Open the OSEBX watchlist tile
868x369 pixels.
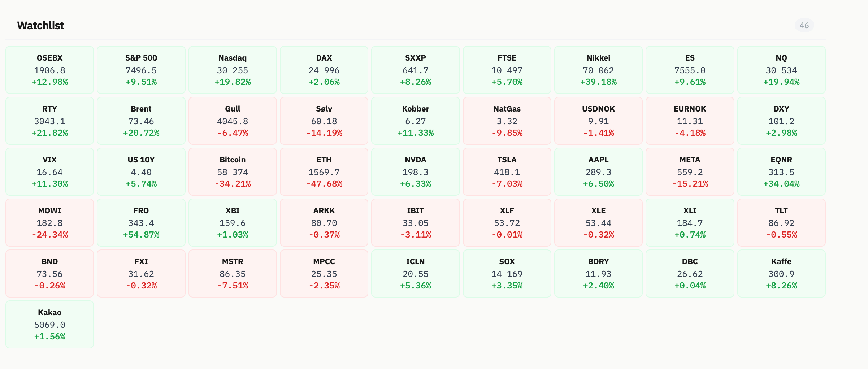coord(50,70)
